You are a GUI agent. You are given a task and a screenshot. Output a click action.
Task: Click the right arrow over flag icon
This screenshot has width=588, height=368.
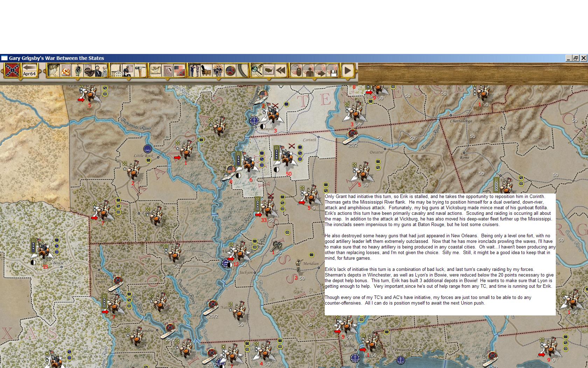pos(320,70)
